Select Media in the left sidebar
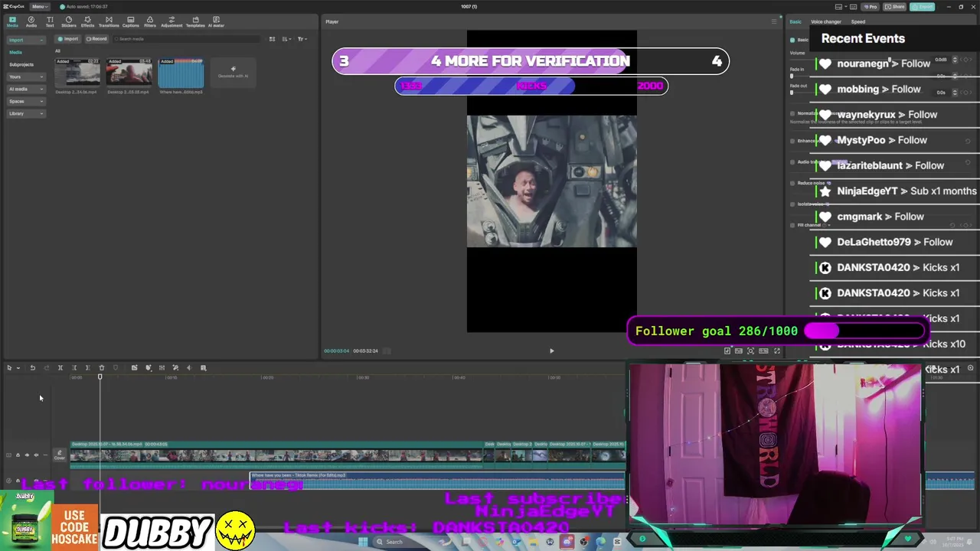980x551 pixels. (15, 52)
